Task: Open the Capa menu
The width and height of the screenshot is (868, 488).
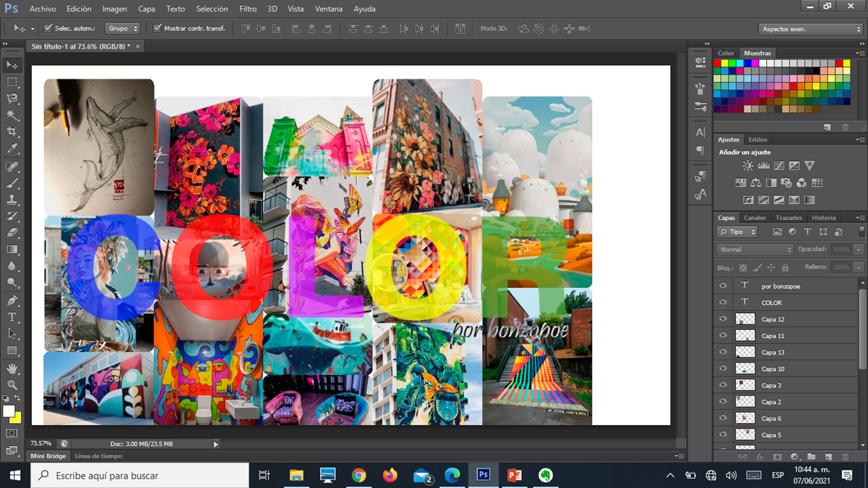Action: (x=146, y=9)
